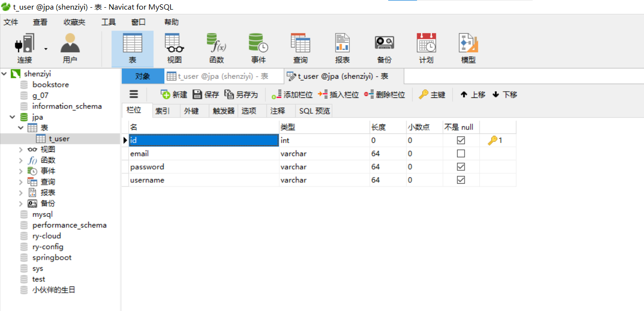The width and height of the screenshot is (644, 311).
Task: Open the hamburger menu in the designer toolbar
Action: (134, 95)
